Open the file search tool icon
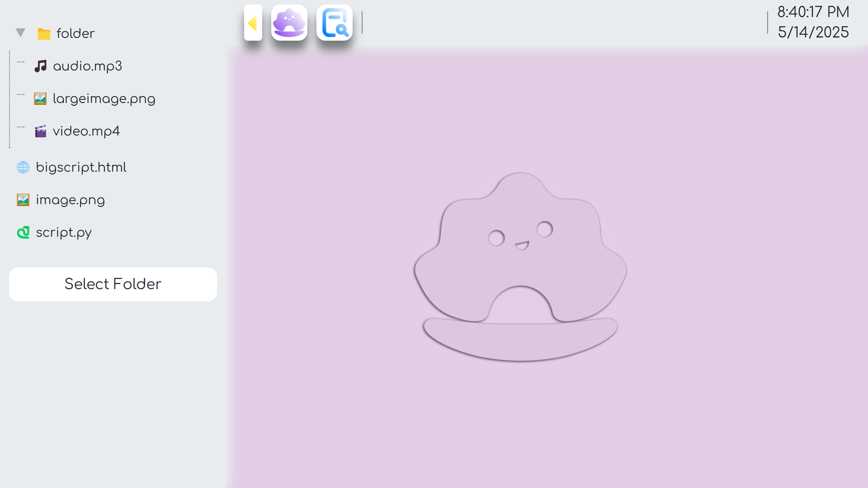This screenshot has width=868, height=488. (334, 23)
